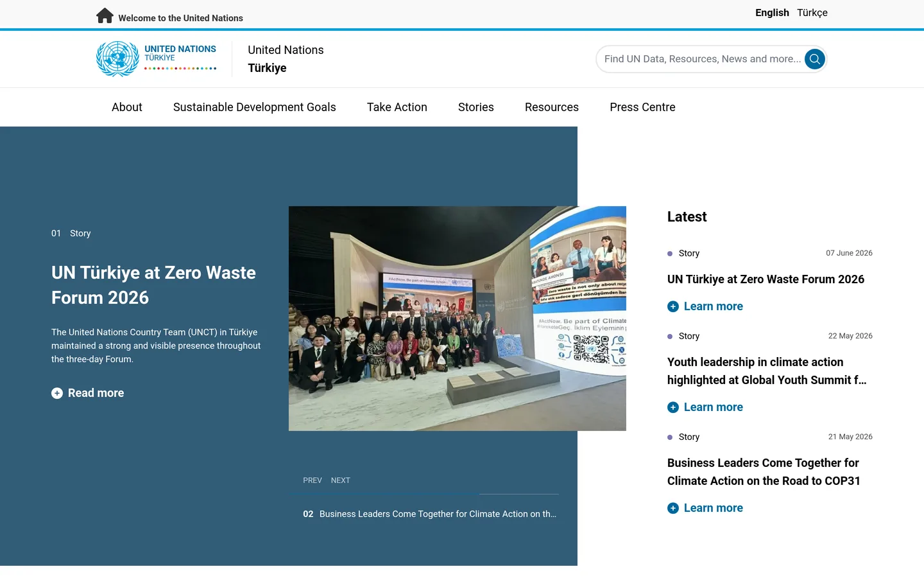
Task: Click the plus icon under Youth leadership story
Action: pyautogui.click(x=673, y=407)
